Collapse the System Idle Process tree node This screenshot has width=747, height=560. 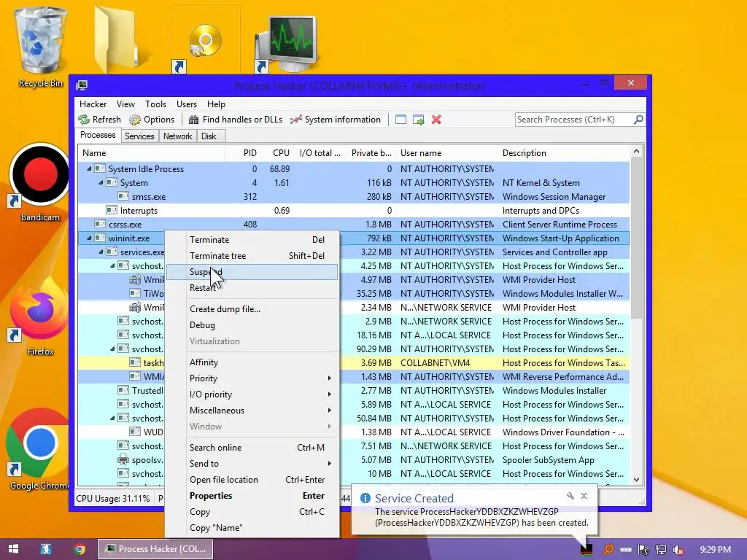pos(89,168)
